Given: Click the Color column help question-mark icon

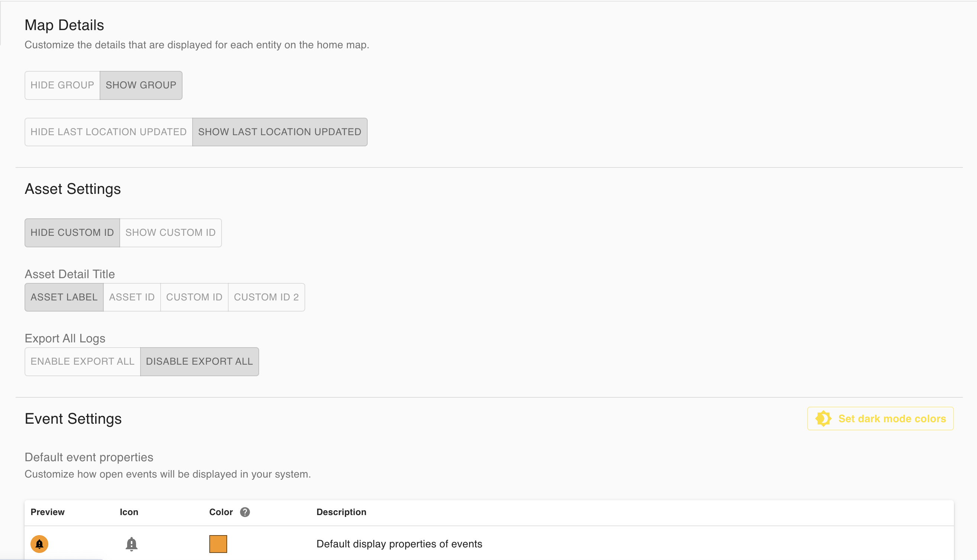Looking at the screenshot, I should click(245, 512).
